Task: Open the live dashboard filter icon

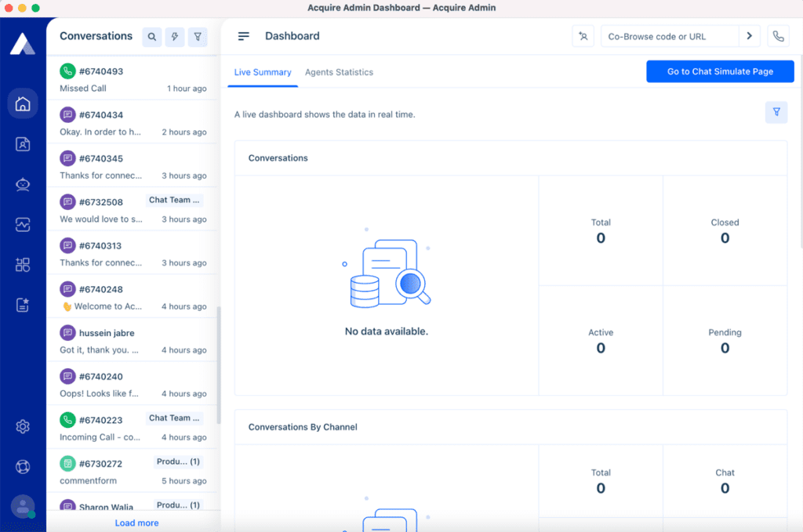Action: point(776,112)
